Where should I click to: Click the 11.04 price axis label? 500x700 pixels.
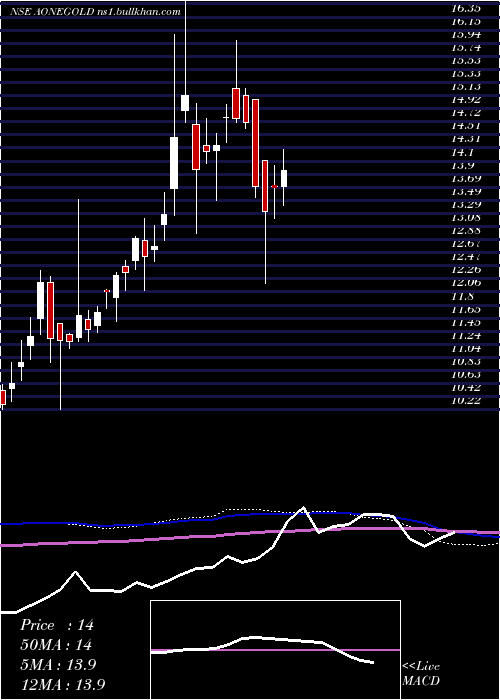click(x=465, y=348)
